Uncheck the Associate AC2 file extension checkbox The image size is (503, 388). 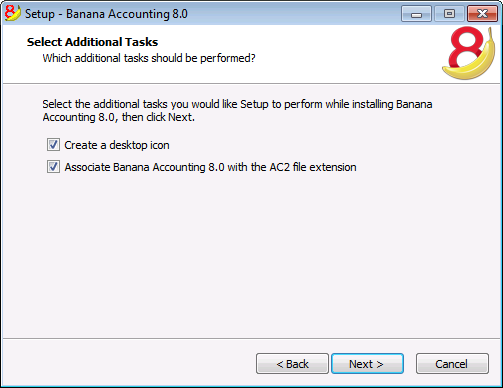point(53,167)
